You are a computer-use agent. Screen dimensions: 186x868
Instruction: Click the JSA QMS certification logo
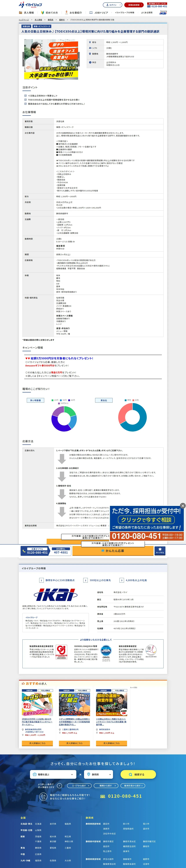pyautogui.click(x=106, y=653)
